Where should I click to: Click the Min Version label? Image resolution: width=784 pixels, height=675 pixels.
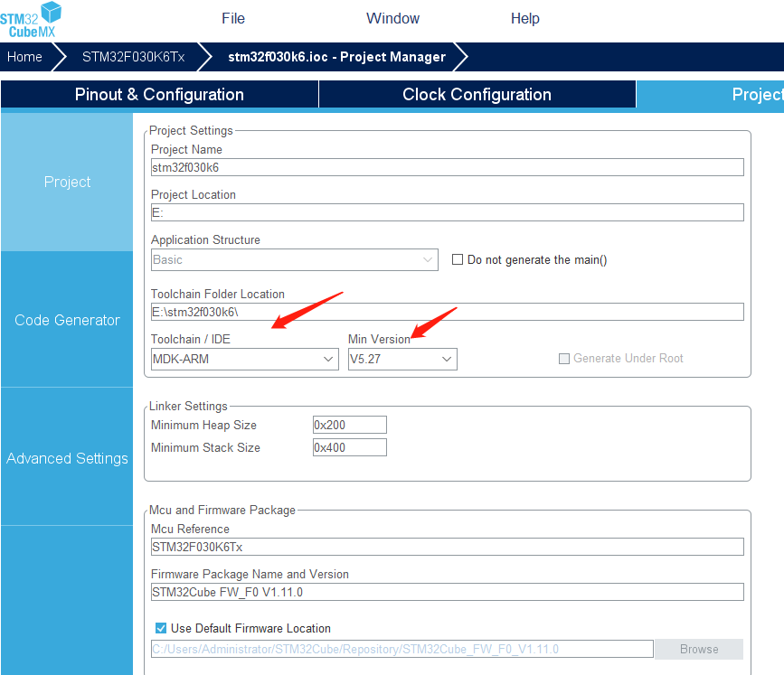point(379,339)
